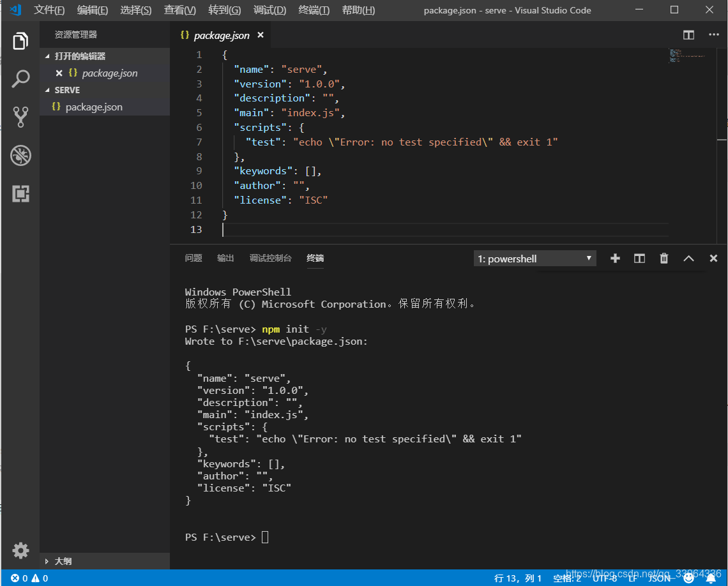The image size is (728, 586).
Task: Create a new terminal with plus icon
Action: tap(615, 259)
